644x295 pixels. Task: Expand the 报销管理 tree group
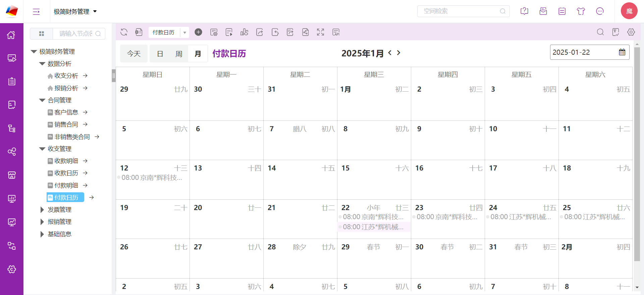coord(42,222)
